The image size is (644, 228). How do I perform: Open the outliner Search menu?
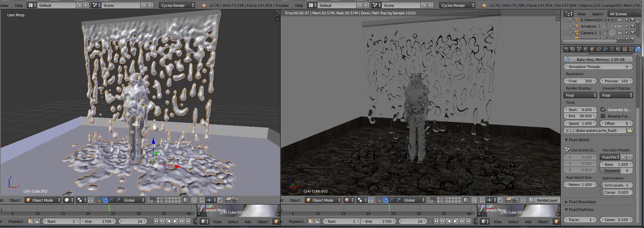pyautogui.click(x=598, y=14)
